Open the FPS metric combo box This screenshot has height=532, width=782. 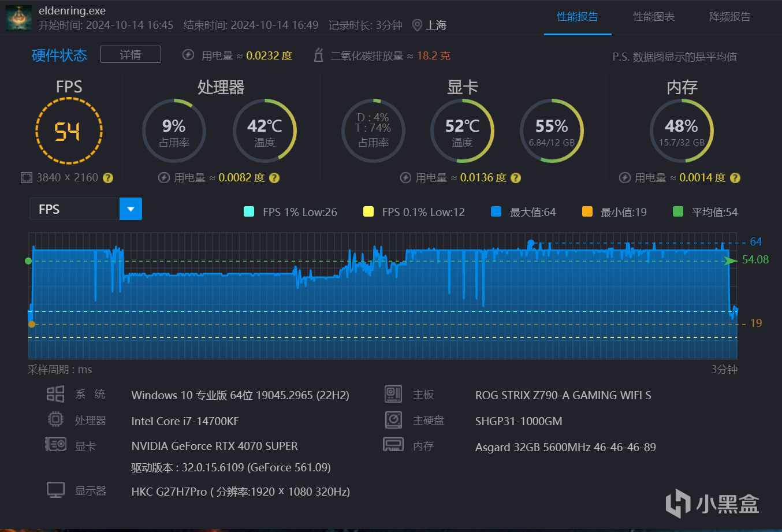point(85,209)
